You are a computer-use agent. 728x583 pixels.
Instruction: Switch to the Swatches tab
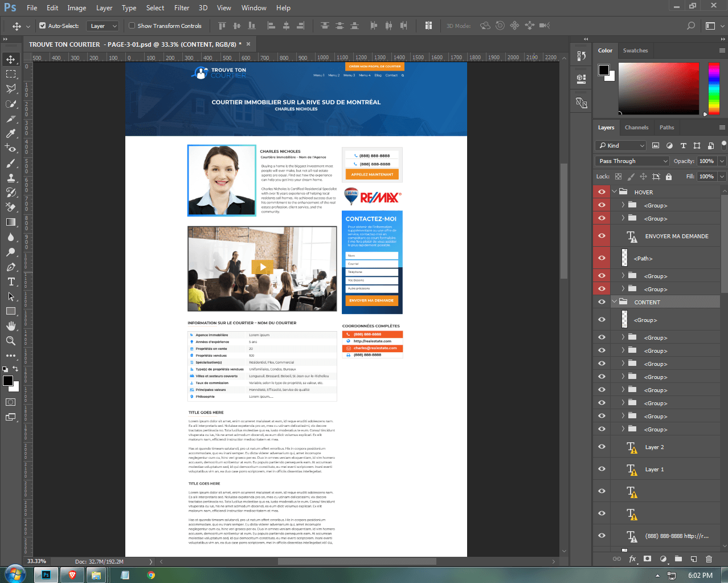click(x=635, y=51)
